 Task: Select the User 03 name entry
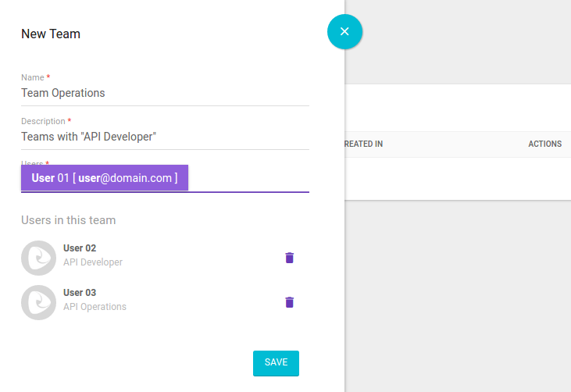tap(80, 293)
